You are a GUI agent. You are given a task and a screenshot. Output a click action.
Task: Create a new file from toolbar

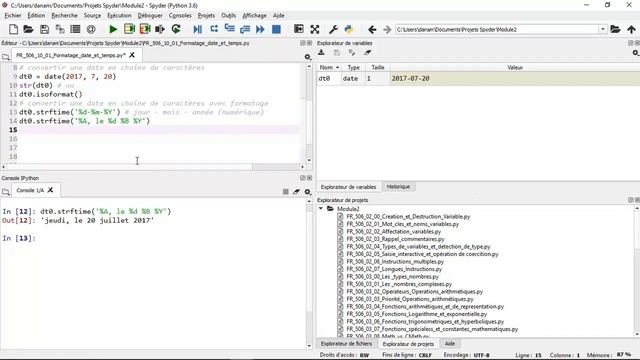[x=13, y=29]
